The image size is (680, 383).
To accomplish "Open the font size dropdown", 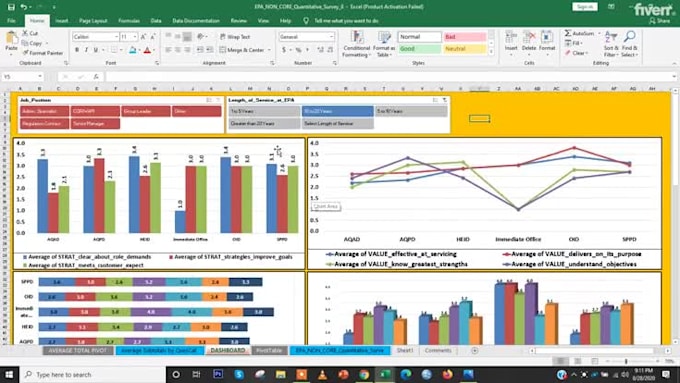I will pyautogui.click(x=135, y=37).
